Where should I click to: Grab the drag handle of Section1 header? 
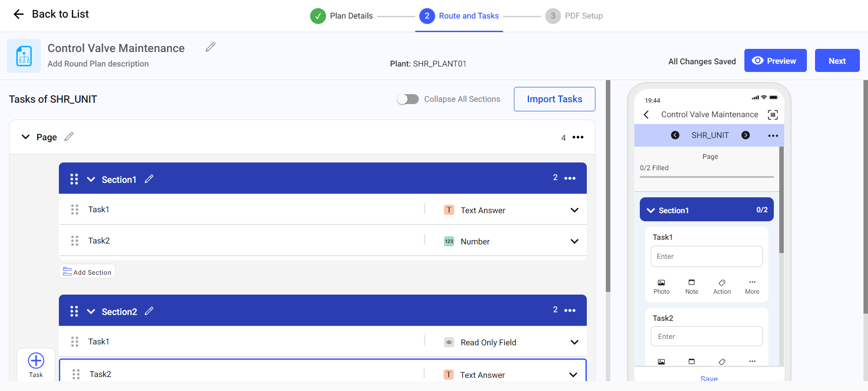74,179
